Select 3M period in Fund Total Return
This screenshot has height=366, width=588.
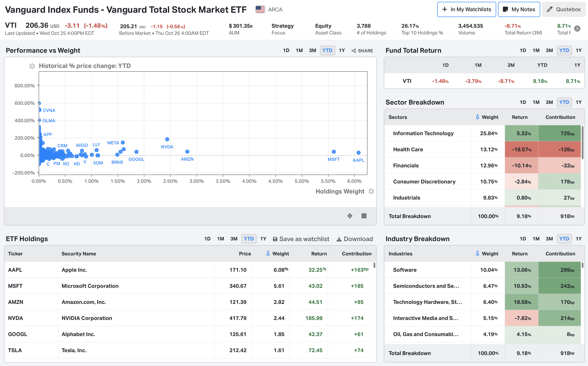coord(549,50)
